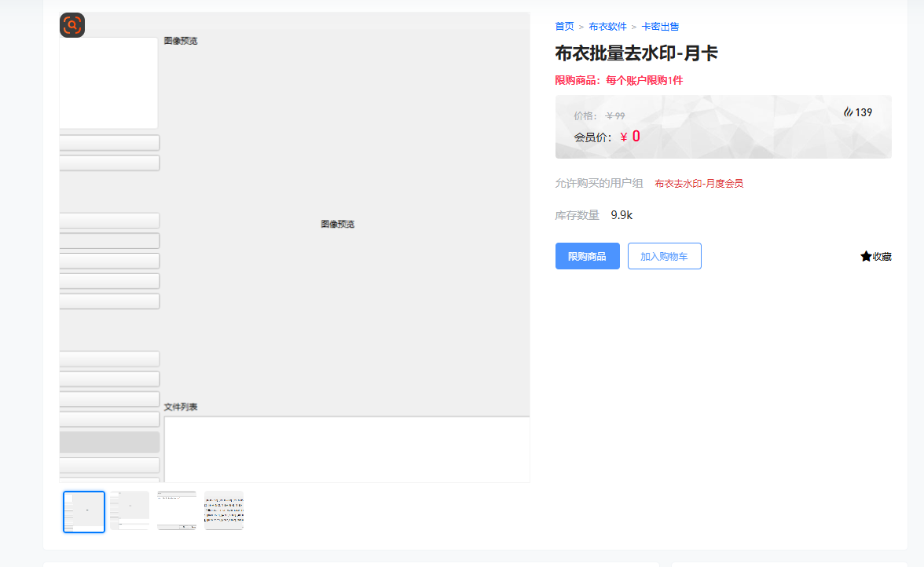This screenshot has width=924, height=567.
Task: Open the 布衣去水印-月度会员 user group link
Action: [x=699, y=183]
